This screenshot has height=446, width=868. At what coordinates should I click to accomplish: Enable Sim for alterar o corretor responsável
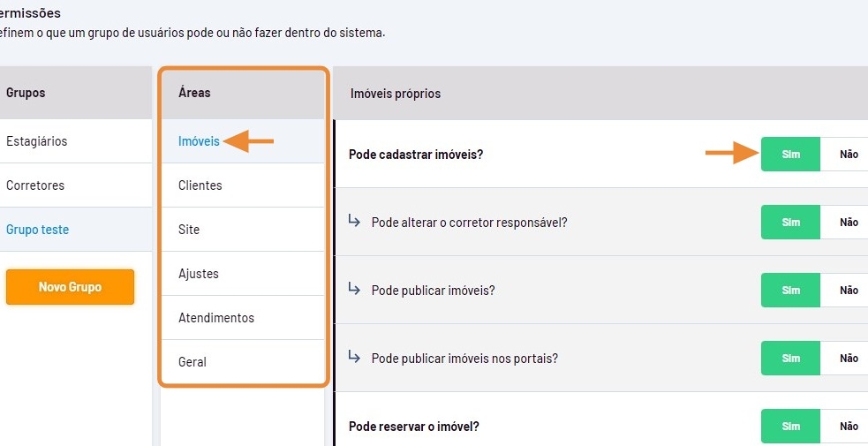790,223
